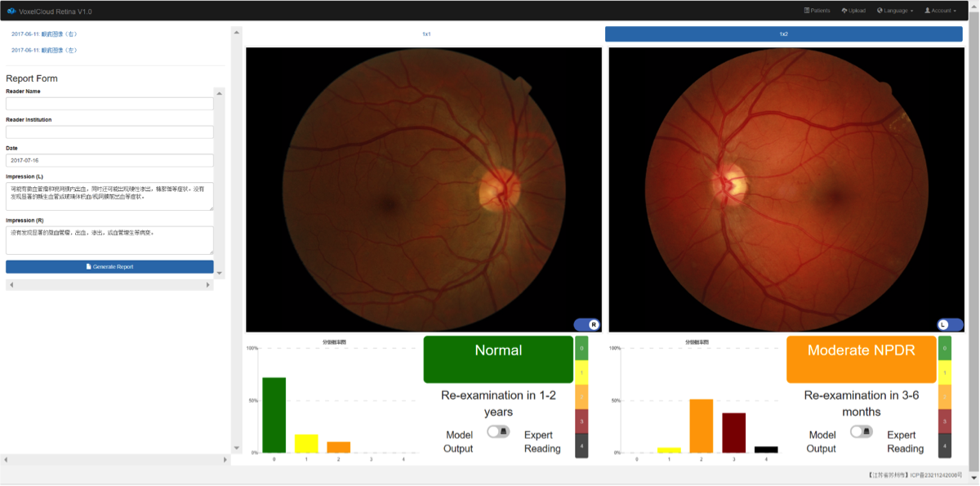Toggle the R eye switch on the first image
Viewport: 980px width, 486px height.
coord(586,324)
